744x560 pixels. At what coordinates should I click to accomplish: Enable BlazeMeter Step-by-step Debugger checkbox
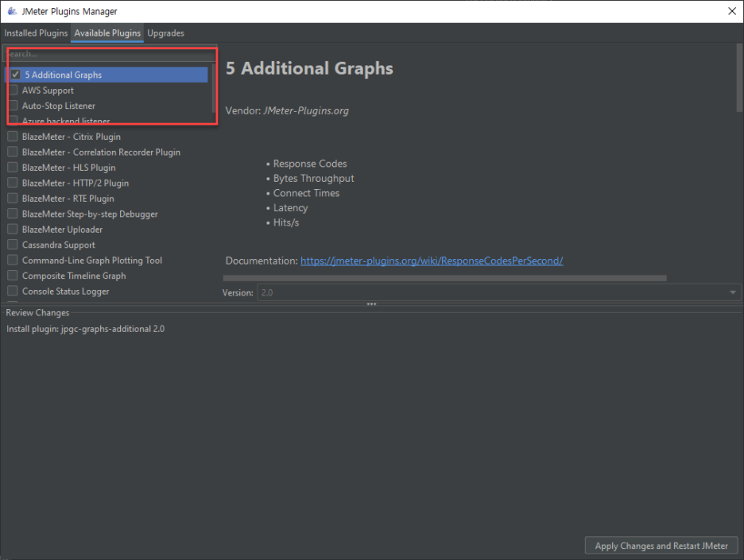point(13,214)
